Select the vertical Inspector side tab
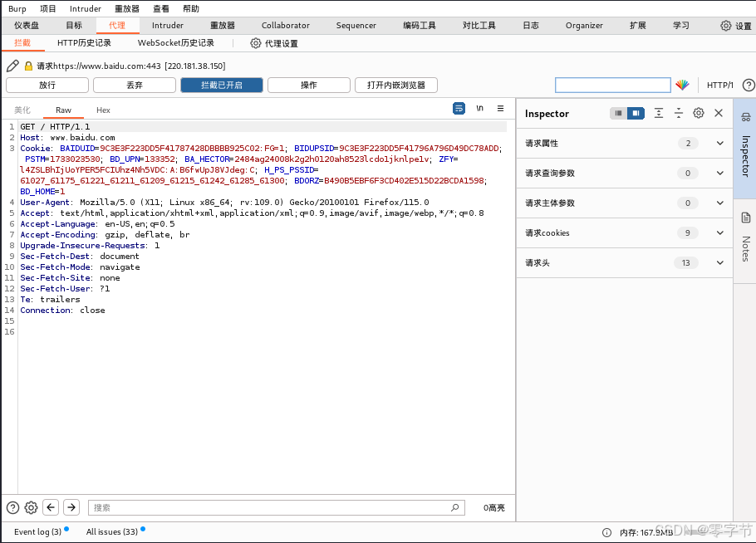Viewport: 756px width, 543px height. (745, 147)
